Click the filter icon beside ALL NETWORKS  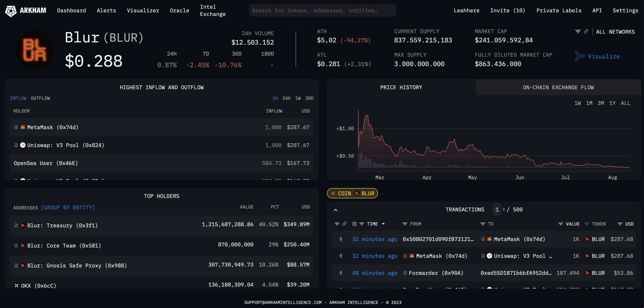click(577, 32)
